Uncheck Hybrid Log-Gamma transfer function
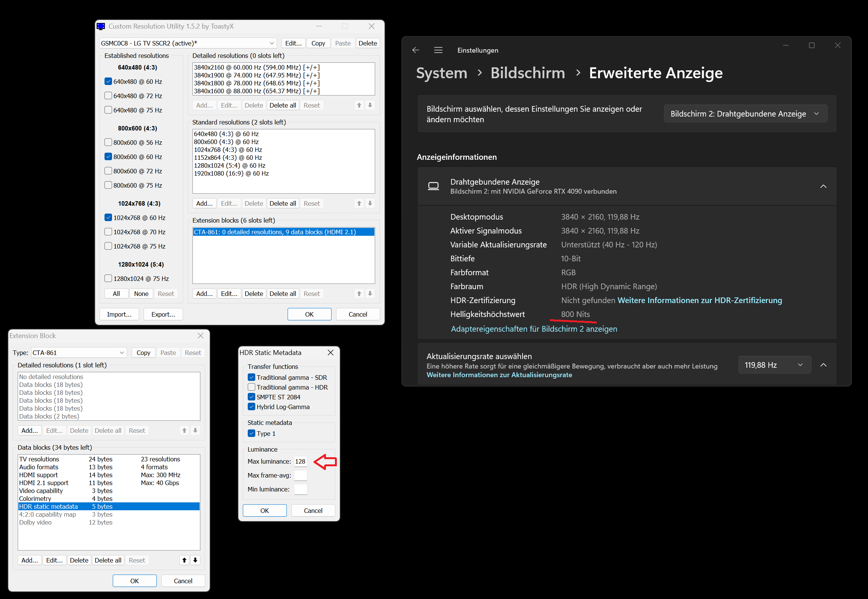Viewport: 868px width, 599px height. pos(251,406)
